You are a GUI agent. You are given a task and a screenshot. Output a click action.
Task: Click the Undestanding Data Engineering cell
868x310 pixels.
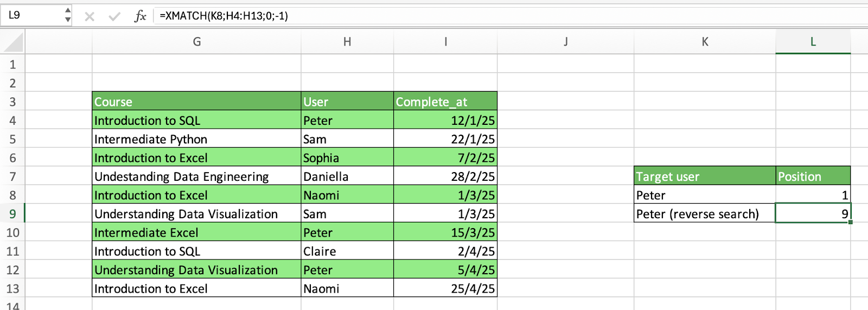point(196,176)
